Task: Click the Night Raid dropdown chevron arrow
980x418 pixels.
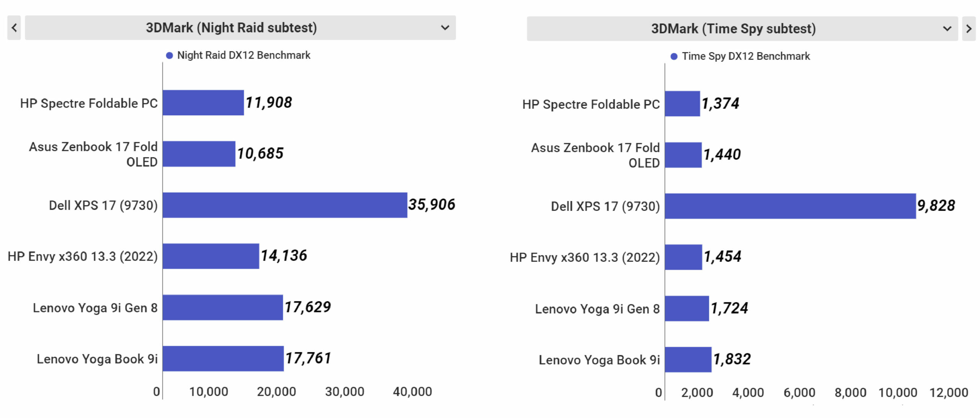Action: [x=445, y=28]
